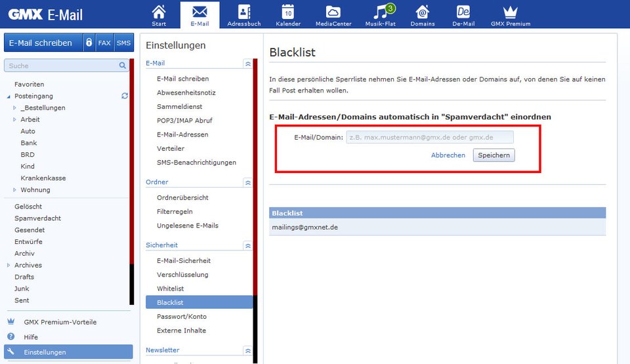Select the Kind folder
Viewport: 630px width, 364px height.
tap(28, 166)
